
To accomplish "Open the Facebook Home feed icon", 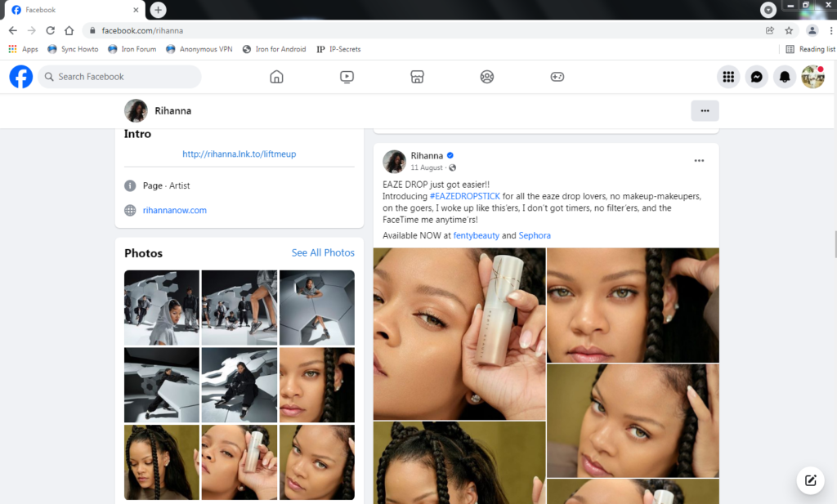I will (276, 77).
